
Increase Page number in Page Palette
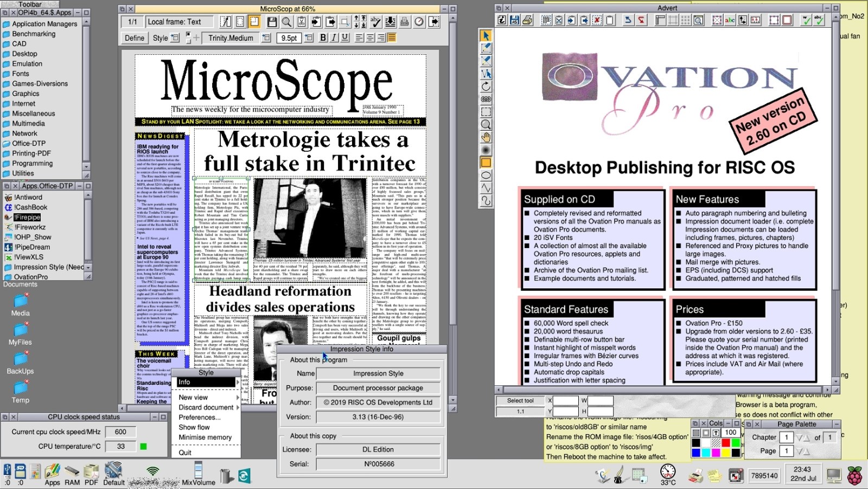pyautogui.click(x=807, y=451)
